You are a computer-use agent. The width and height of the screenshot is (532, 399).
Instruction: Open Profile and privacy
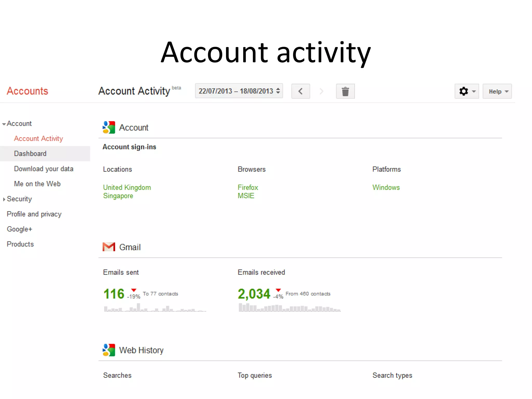pyautogui.click(x=34, y=214)
